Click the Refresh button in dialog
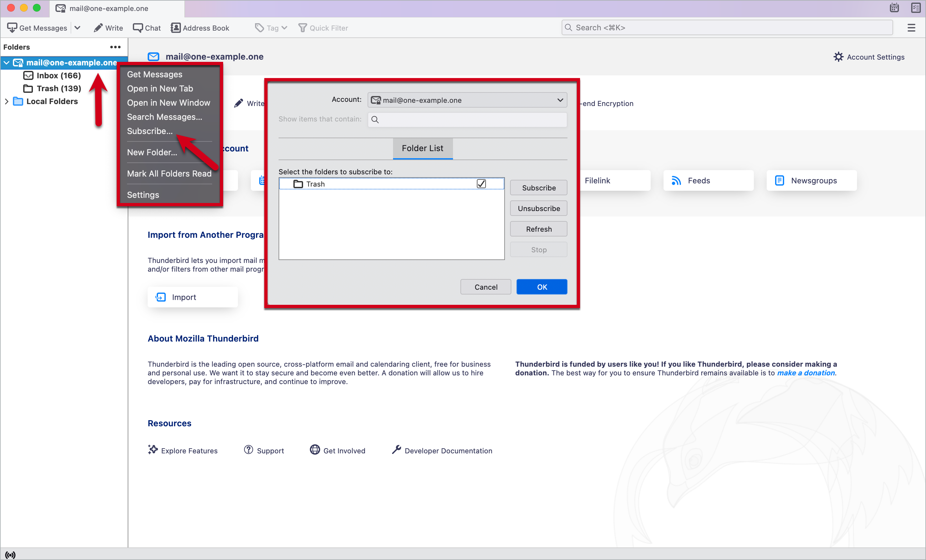Screen dimensions: 926x560 point(538,229)
